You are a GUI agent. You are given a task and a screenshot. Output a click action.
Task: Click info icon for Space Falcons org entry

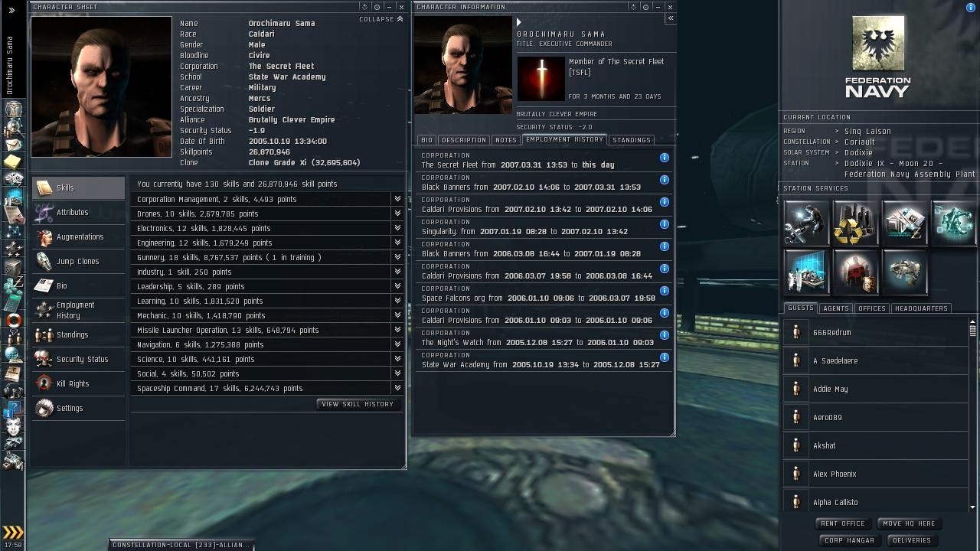point(665,291)
